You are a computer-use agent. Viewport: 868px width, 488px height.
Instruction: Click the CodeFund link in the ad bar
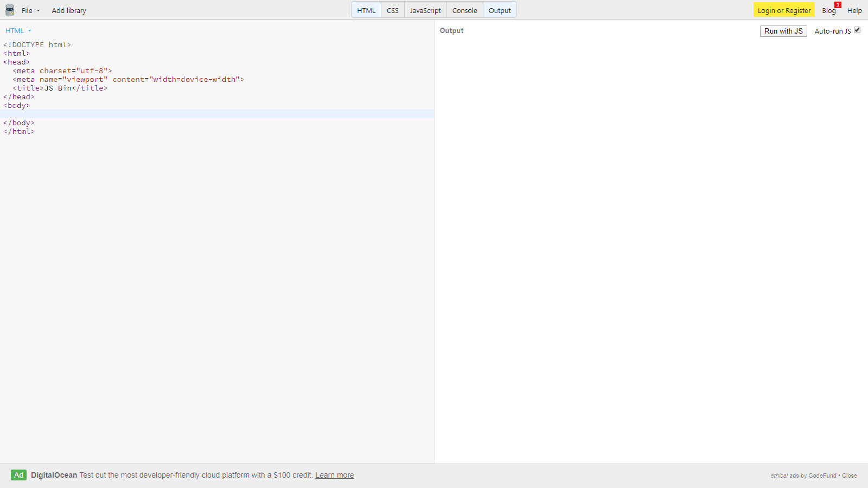click(822, 476)
